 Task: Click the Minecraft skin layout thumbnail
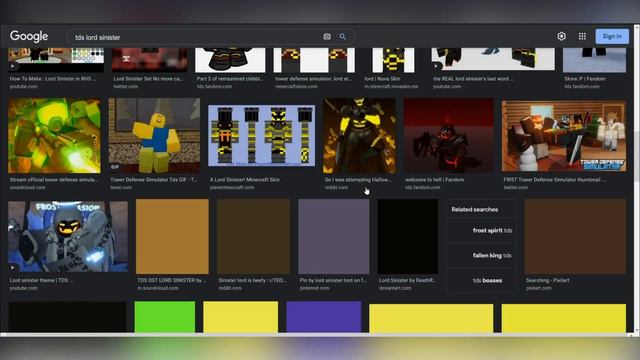coord(262,136)
